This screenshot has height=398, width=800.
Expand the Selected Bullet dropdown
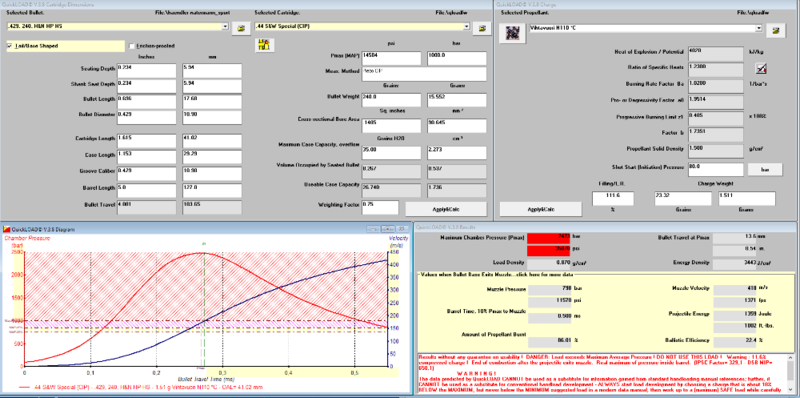point(225,26)
